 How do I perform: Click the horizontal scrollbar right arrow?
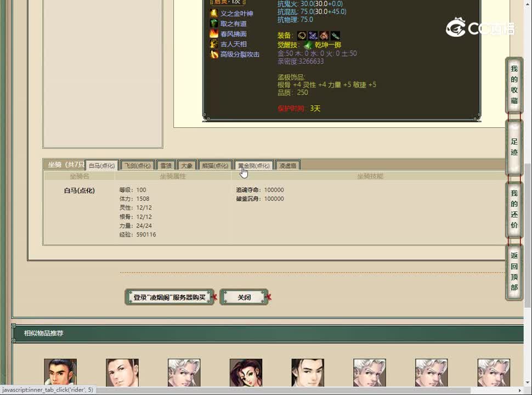point(520,391)
